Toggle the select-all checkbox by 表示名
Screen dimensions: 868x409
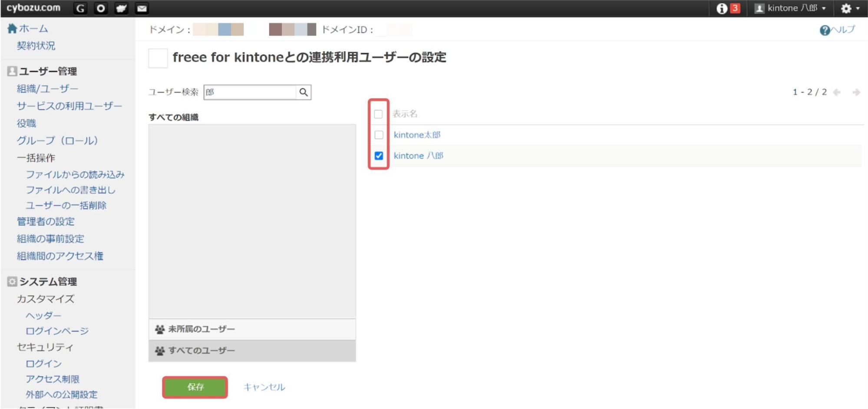(378, 114)
